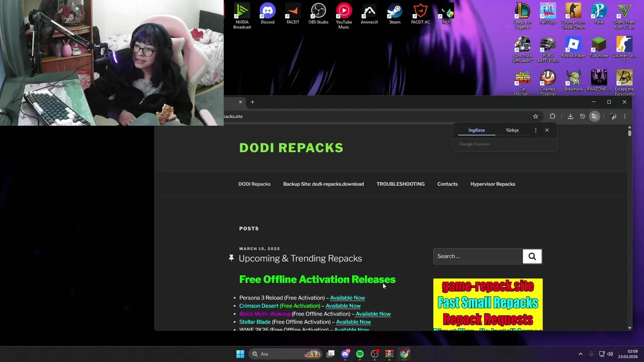Viewport: 644px width, 362px height.
Task: Open Hypervisor Repacks menu item
Action: pos(493,184)
